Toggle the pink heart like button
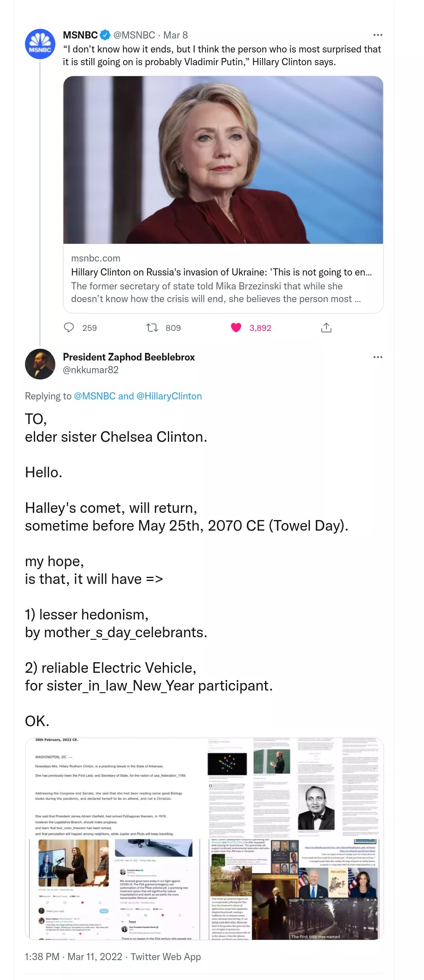Image resolution: width=424 pixels, height=980 pixels. coord(236,328)
